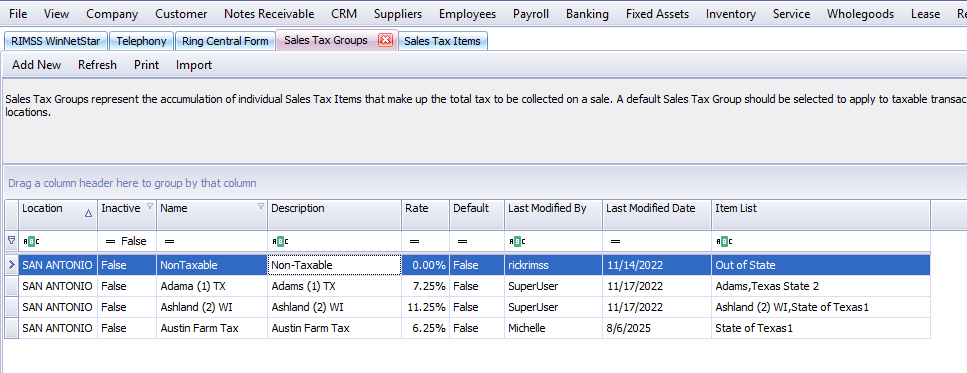Open the Inventory menu
This screenshot has width=967, height=373.
coord(731,14)
